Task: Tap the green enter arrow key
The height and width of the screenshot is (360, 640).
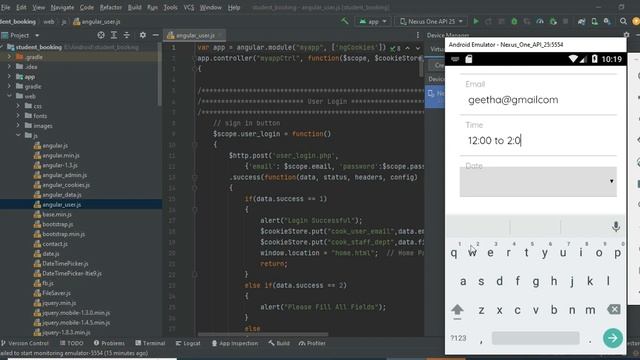Action: click(x=612, y=338)
